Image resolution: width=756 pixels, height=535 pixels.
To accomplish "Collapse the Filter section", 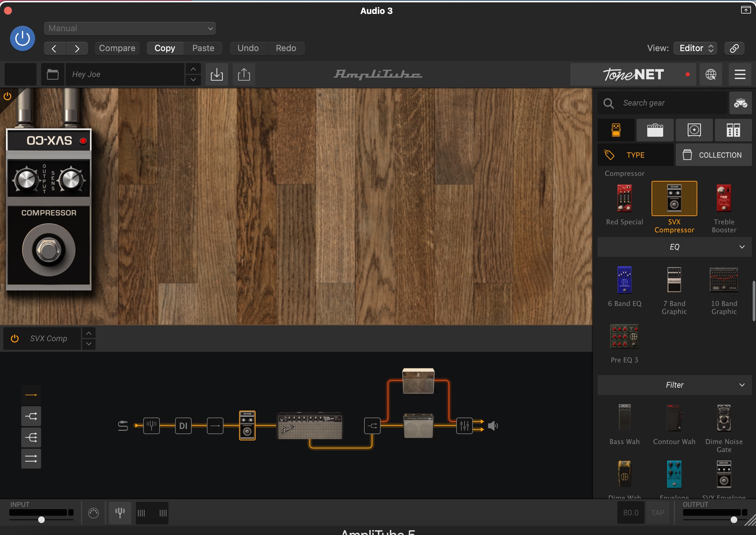I will (674, 385).
